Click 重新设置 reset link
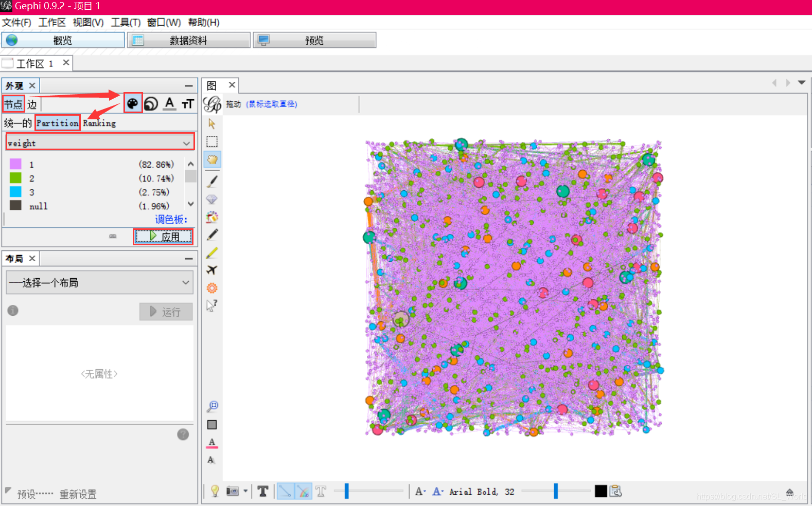Screen dimensions: 812x506 pos(78,494)
